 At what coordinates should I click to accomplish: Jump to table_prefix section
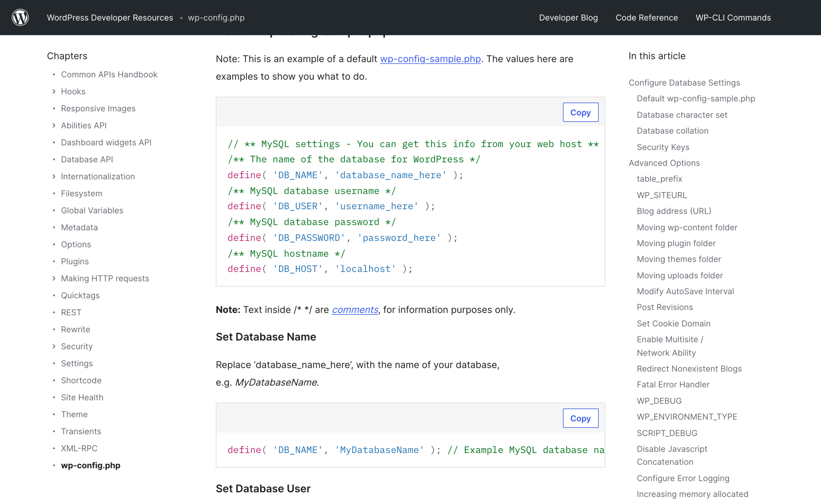[659, 179]
